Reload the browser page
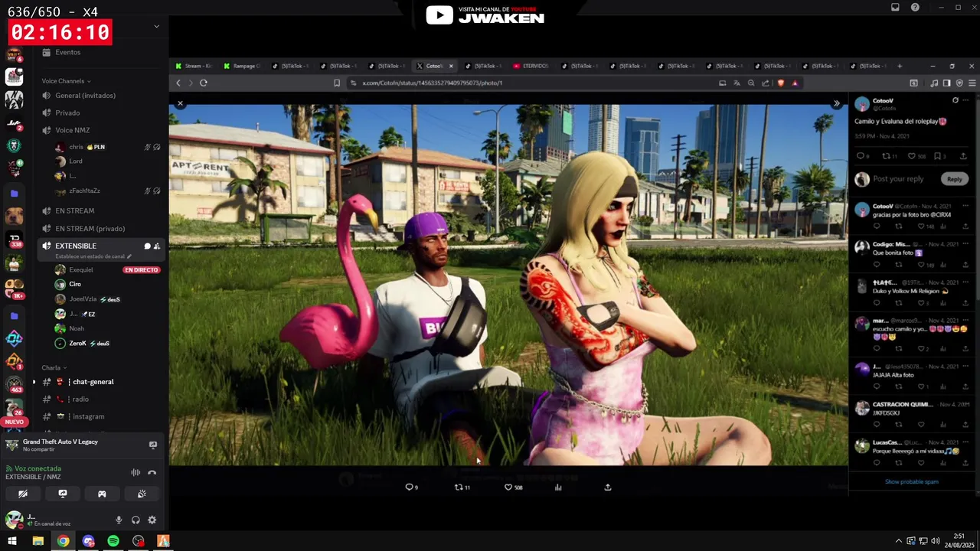Image resolution: width=980 pixels, height=551 pixels. click(x=204, y=83)
